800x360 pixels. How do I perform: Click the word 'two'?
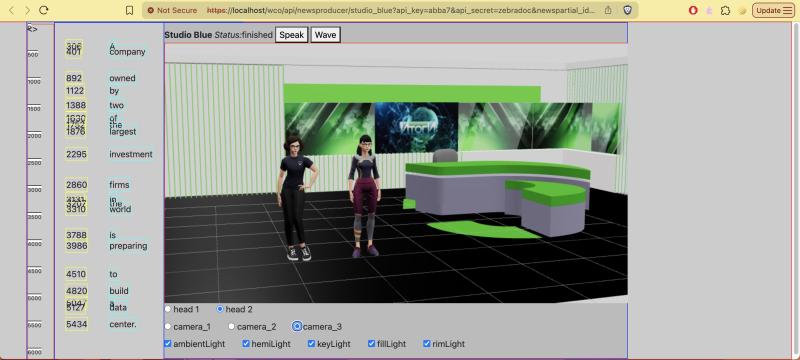point(116,106)
